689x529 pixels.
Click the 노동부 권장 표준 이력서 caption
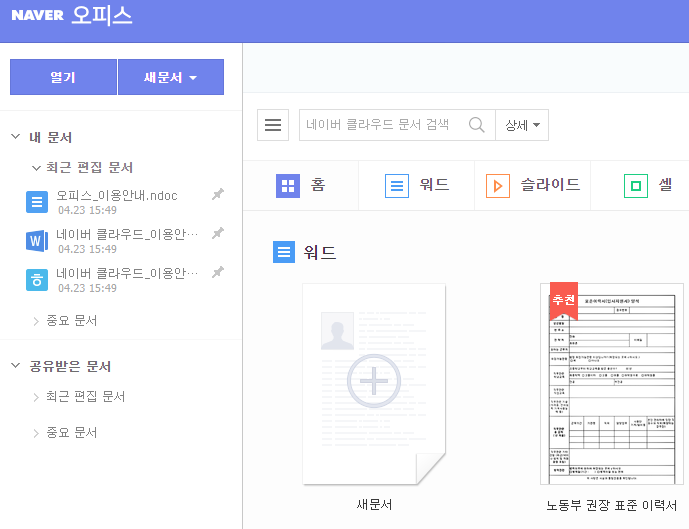coord(612,505)
